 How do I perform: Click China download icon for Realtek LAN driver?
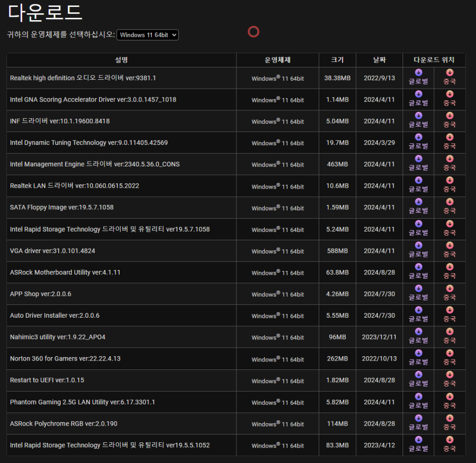449,180
